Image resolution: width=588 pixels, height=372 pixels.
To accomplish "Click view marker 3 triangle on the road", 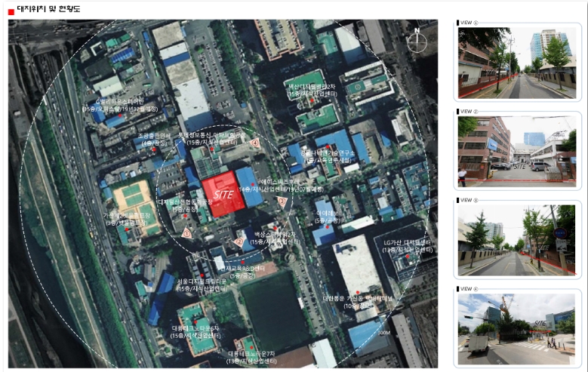I will pos(282,201).
